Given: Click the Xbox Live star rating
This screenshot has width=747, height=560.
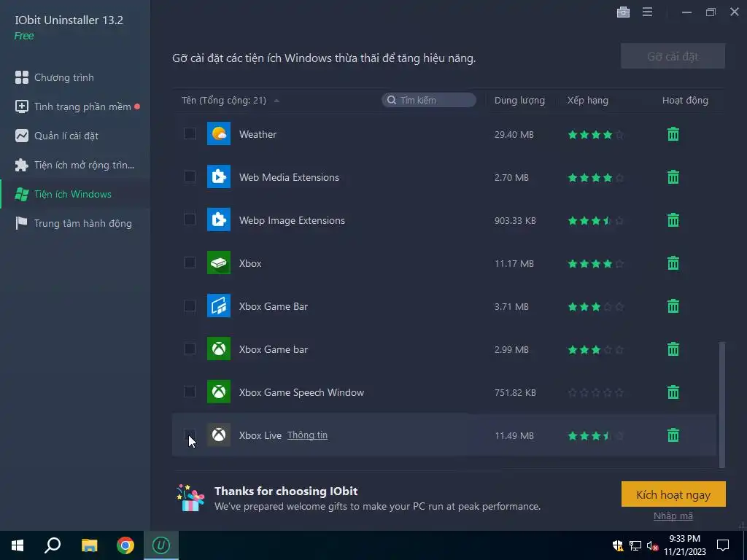Looking at the screenshot, I should 595,435.
